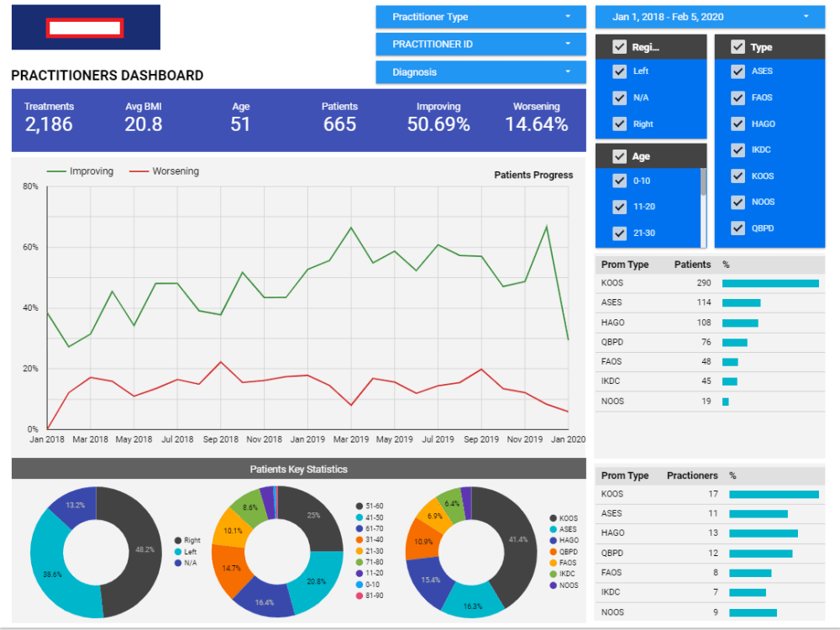Select HAGO row with 108 patients

pos(710,323)
